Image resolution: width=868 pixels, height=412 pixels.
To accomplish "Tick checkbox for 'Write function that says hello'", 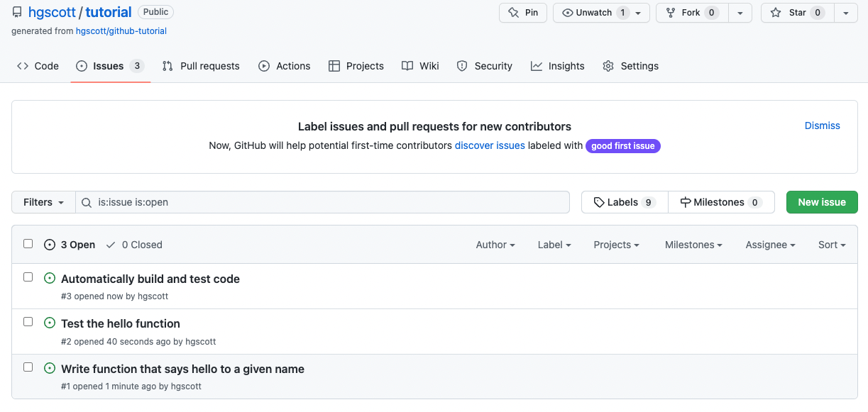I will pyautogui.click(x=28, y=367).
